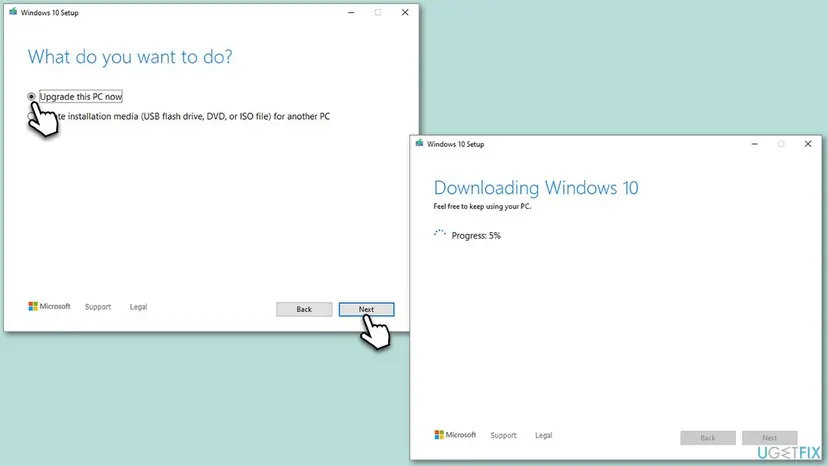Choose the create installation media option text

[x=193, y=116]
